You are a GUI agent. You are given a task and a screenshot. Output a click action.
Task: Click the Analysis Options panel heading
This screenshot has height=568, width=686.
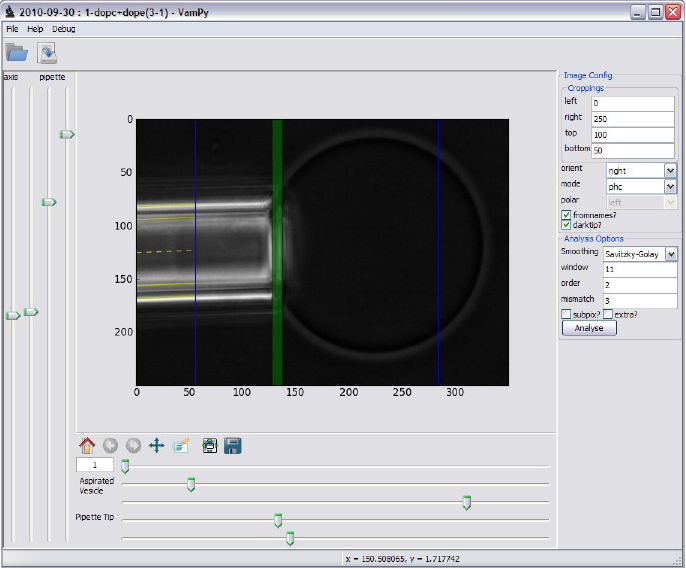click(x=593, y=238)
